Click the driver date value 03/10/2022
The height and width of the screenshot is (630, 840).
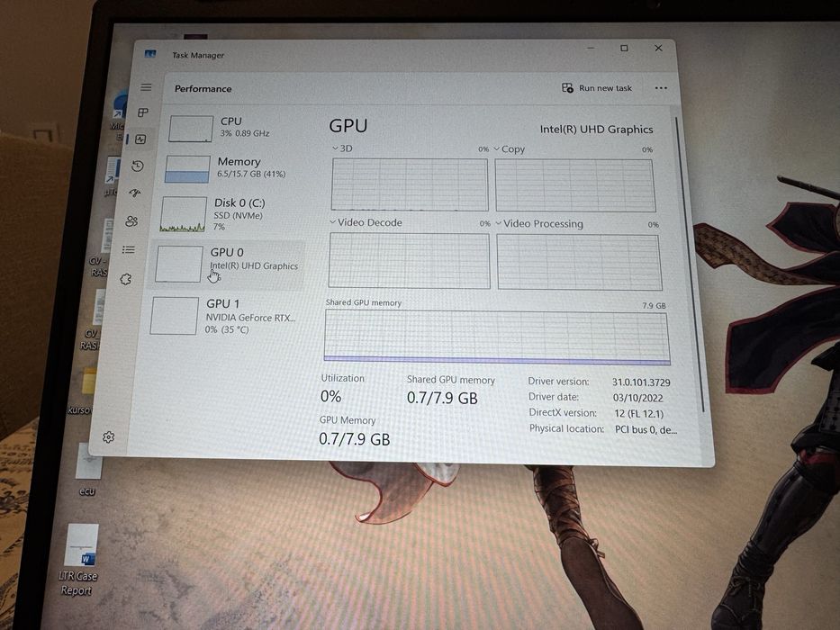click(638, 398)
